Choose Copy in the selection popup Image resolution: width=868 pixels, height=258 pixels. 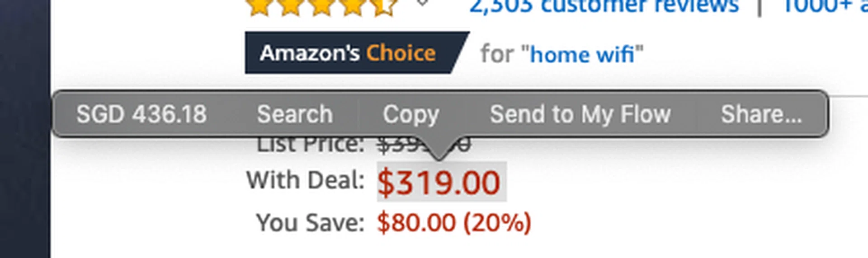pos(411,114)
